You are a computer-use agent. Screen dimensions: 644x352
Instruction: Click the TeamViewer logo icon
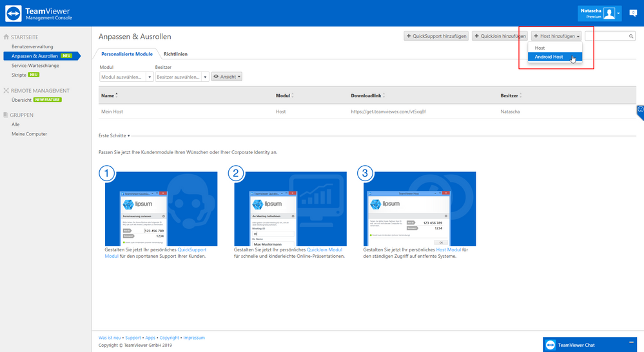[x=13, y=14]
